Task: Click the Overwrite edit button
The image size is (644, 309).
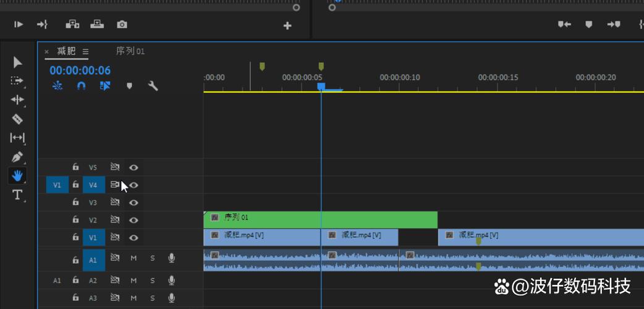Action: (97, 25)
